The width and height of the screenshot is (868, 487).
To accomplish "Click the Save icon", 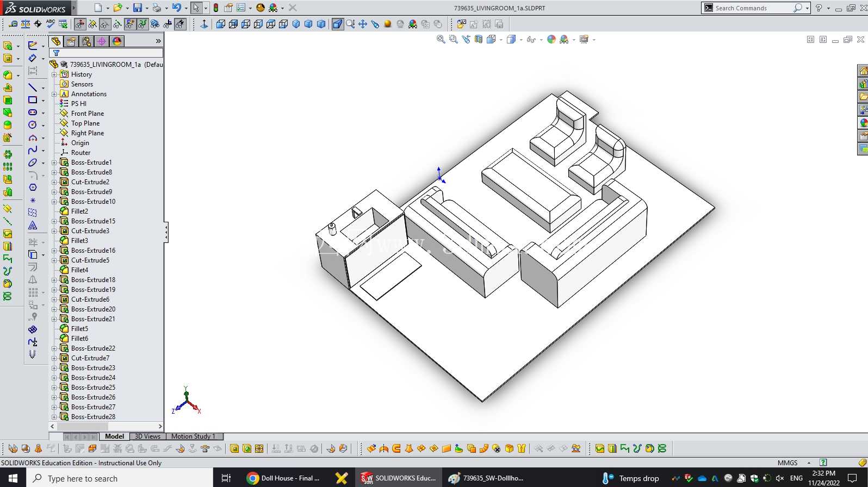I will [x=138, y=8].
